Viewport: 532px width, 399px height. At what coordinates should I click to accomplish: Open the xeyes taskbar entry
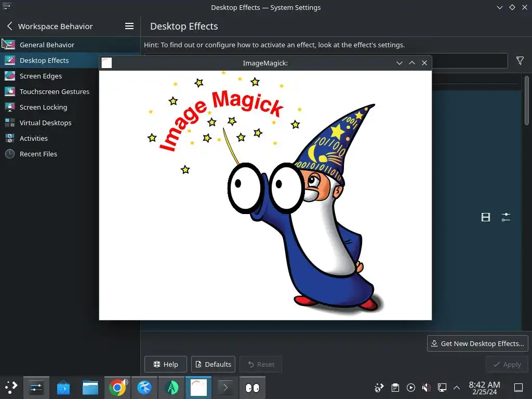(x=252, y=388)
